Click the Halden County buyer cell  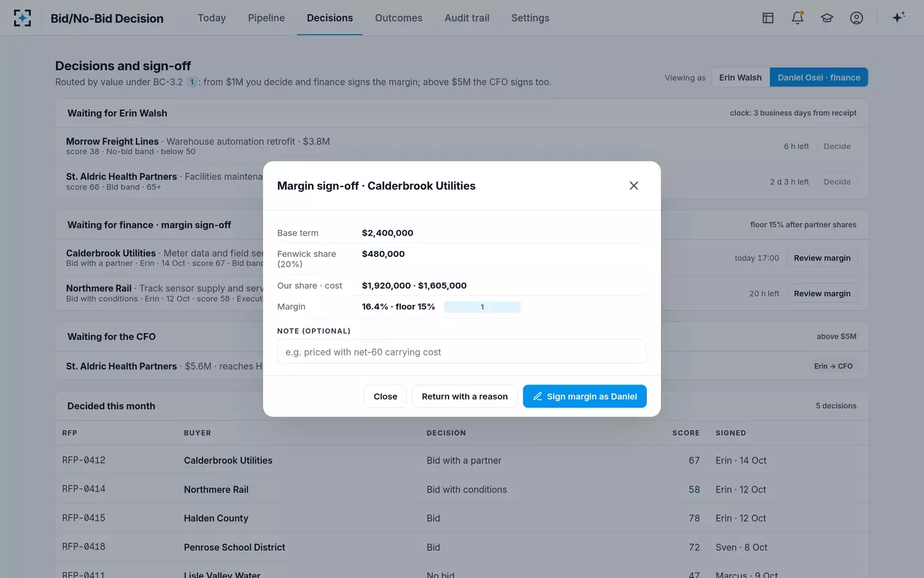pos(216,518)
